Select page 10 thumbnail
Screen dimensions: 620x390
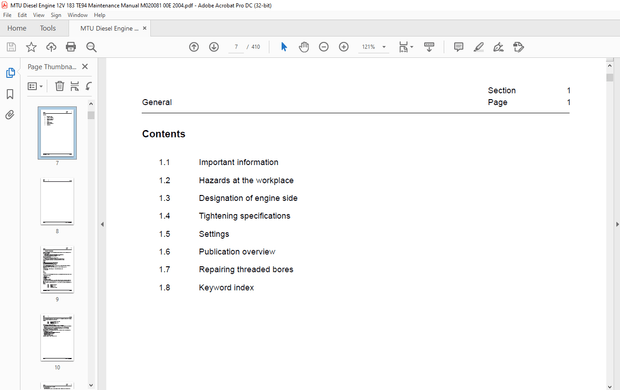coord(57,338)
